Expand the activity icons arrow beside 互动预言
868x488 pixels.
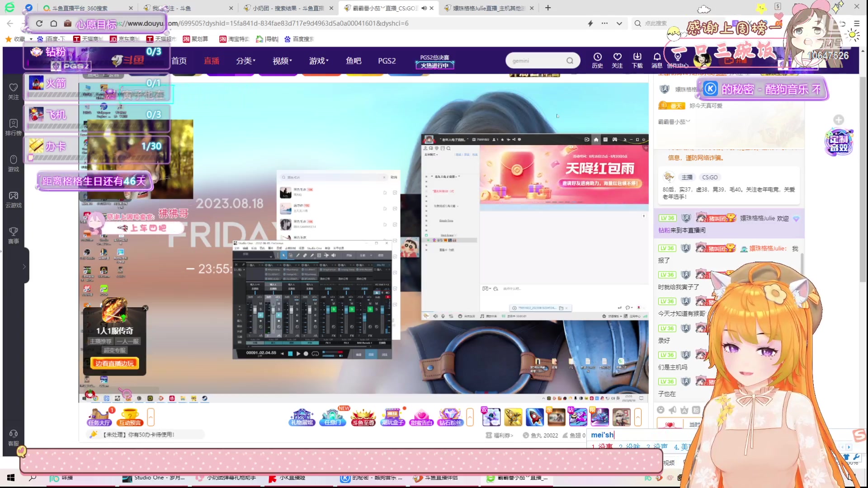151,417
